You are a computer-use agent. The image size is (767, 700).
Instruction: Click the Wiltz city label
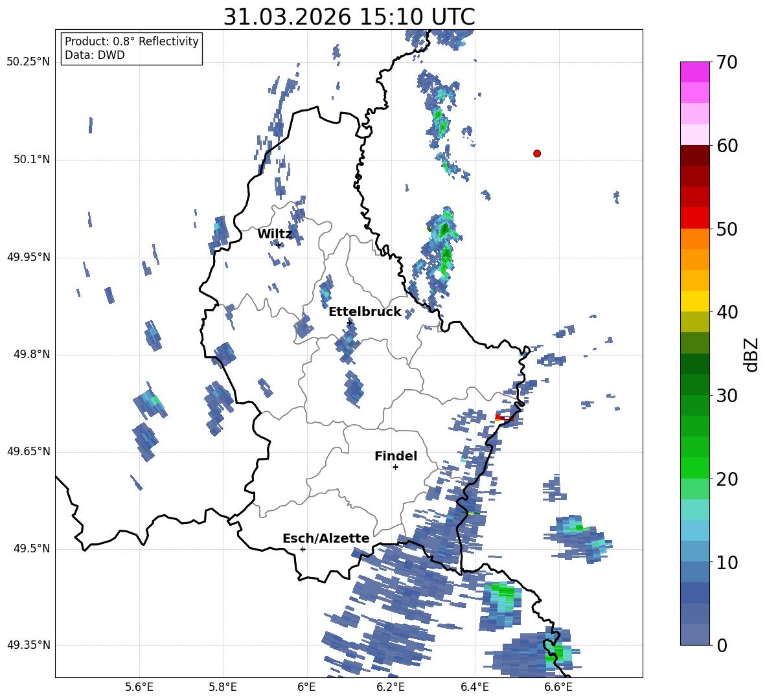click(x=275, y=234)
